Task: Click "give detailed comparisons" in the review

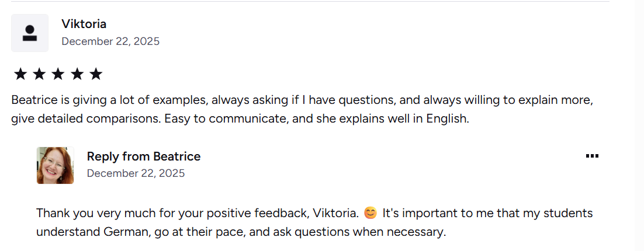Action: pyautogui.click(x=85, y=119)
